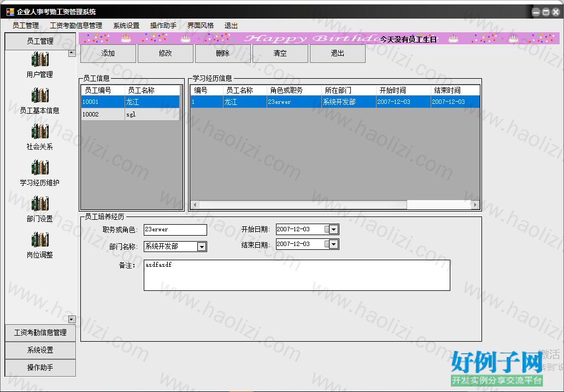The width and height of the screenshot is (564, 392).
Task: Click the 龙江 cell in 学习经历信息 grid
Action: click(x=245, y=102)
